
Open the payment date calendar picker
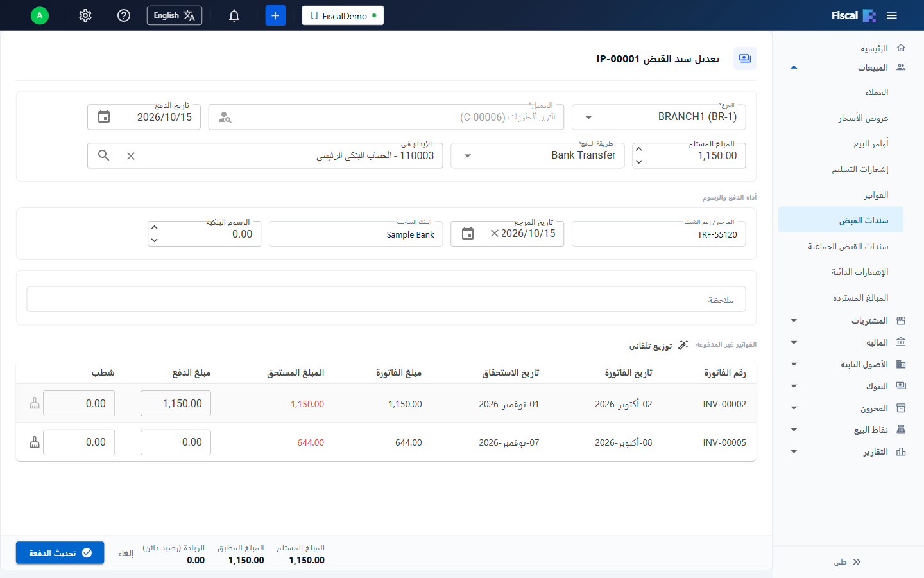coord(104,117)
